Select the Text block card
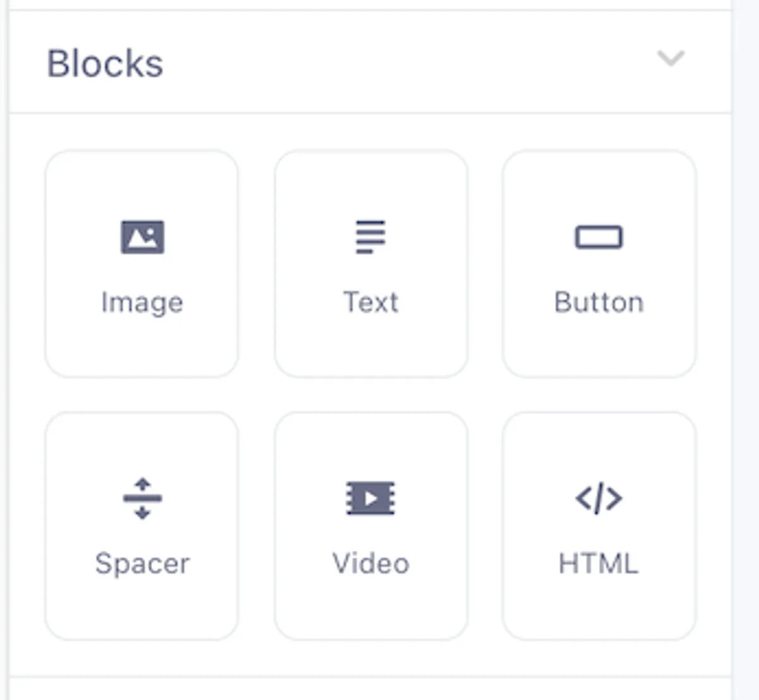 [371, 264]
